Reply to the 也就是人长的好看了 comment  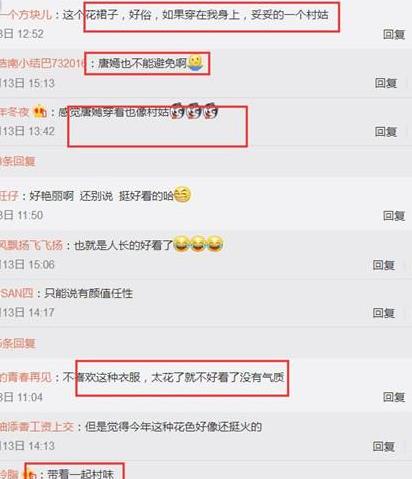[x=384, y=265]
